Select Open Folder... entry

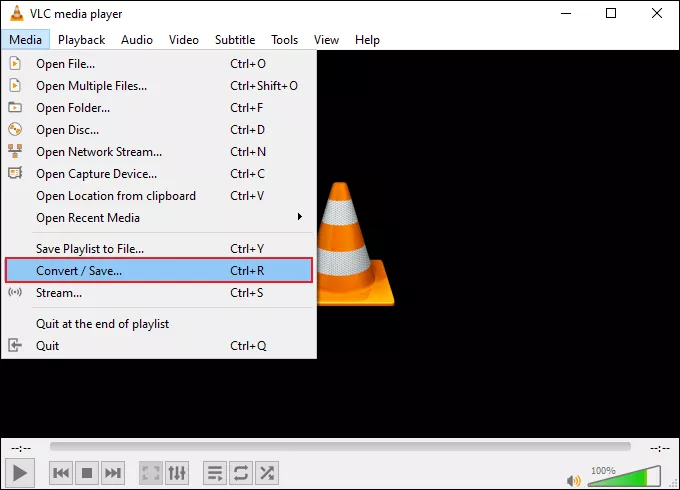159,108
